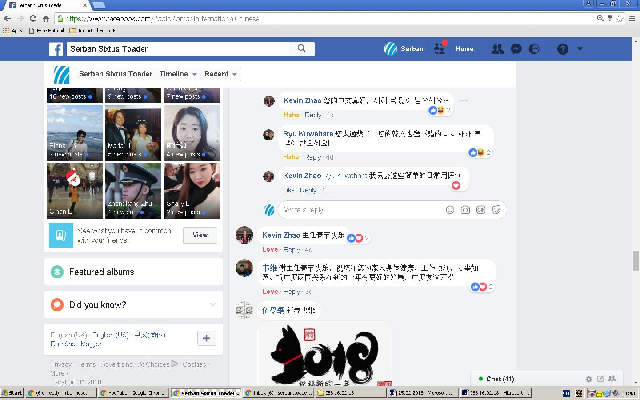Click Chrome home button
This screenshot has height=400, width=640.
point(46,18)
